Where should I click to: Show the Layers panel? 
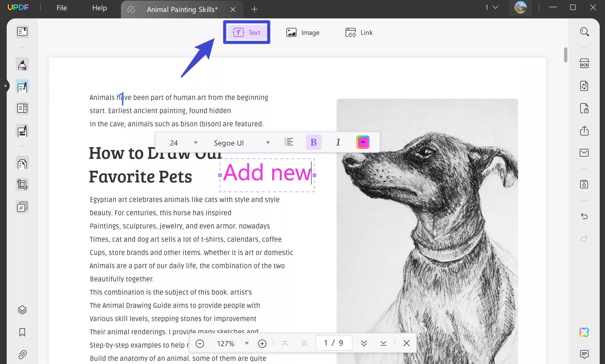point(22,310)
